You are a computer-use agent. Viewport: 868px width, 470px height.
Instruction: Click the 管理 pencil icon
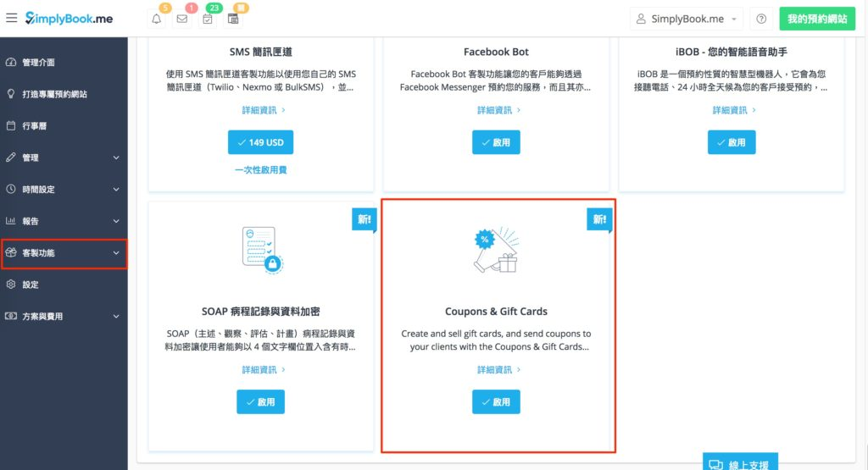click(11, 157)
